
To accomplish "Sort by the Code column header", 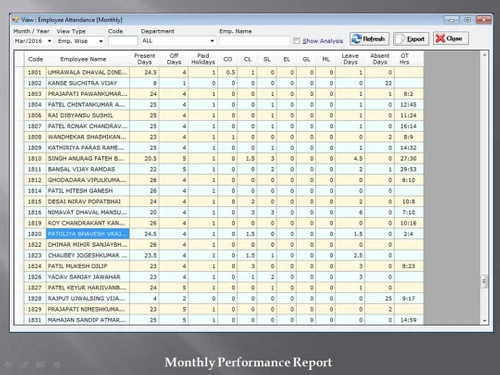I will coord(35,59).
